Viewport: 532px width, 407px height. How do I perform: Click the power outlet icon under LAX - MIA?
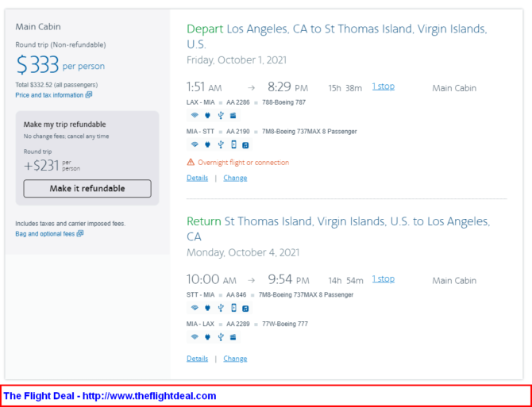208,116
